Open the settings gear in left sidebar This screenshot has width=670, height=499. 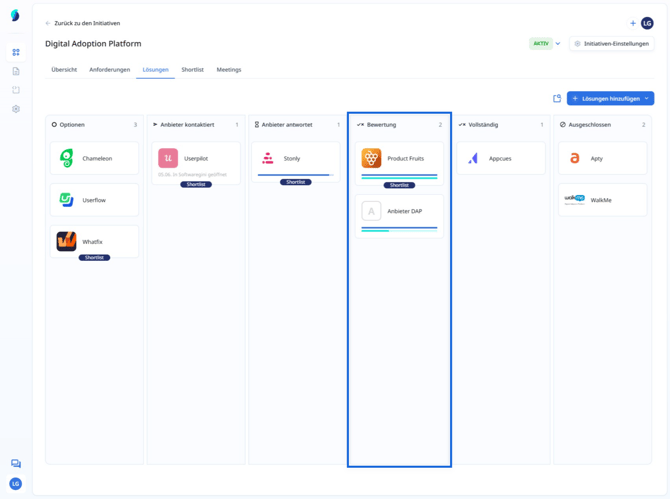(16, 109)
